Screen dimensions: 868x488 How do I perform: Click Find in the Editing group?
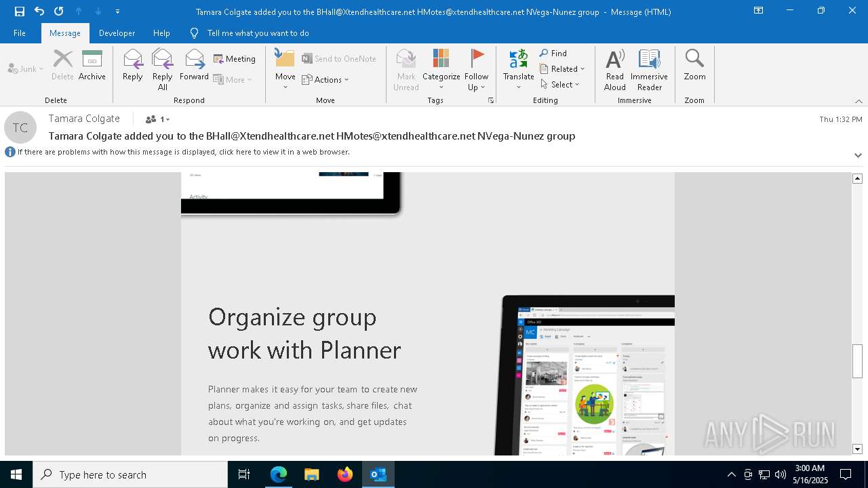tap(553, 53)
